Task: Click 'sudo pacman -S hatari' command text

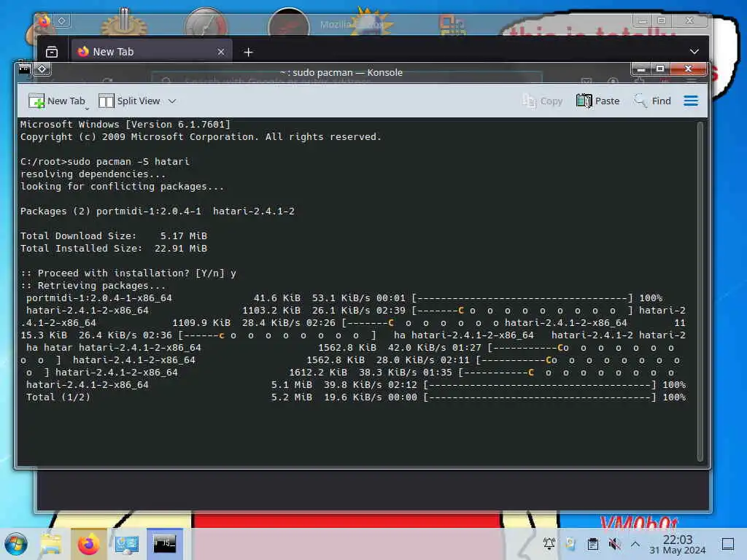Action: [128, 161]
